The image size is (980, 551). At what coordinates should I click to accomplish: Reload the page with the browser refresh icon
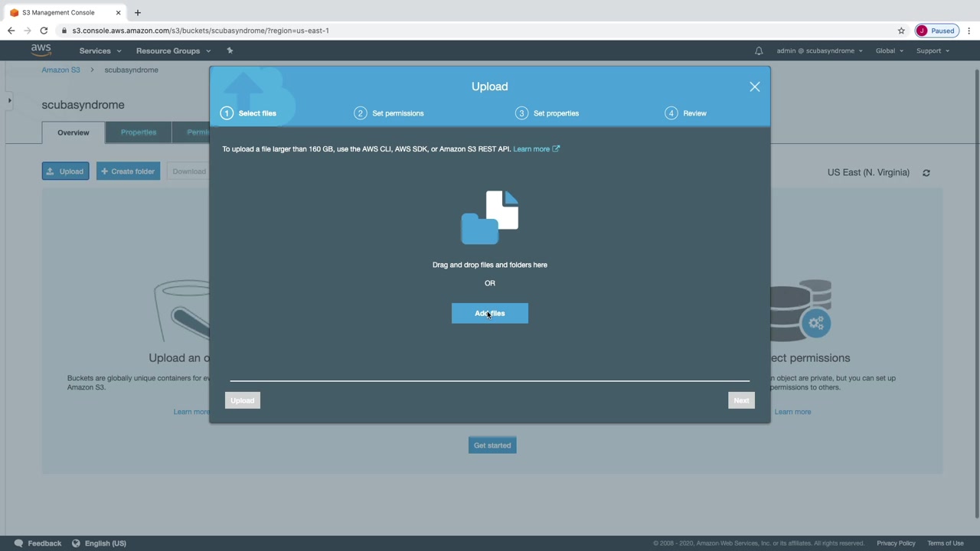pyautogui.click(x=44, y=31)
